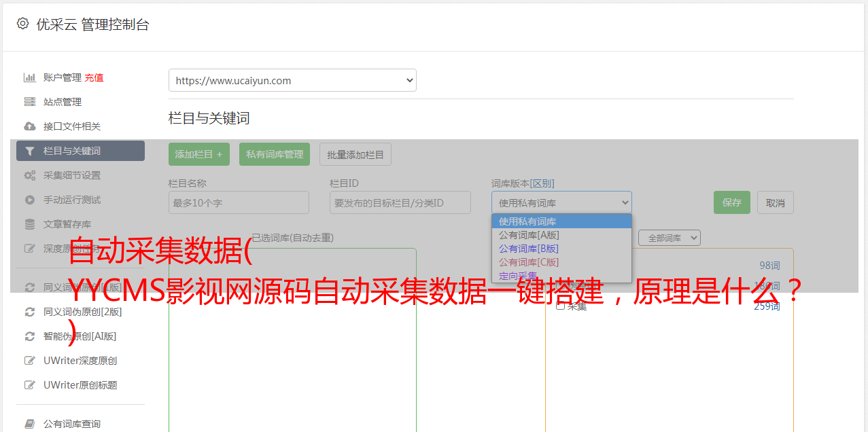
Task: Click the 栏目与关键词 page heading
Action: point(209,118)
